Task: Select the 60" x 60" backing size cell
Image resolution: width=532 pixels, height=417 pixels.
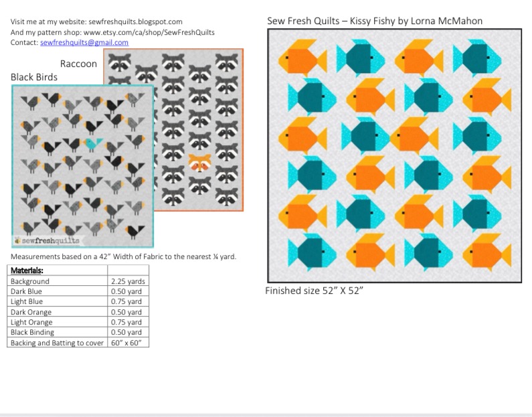Action: (128, 343)
